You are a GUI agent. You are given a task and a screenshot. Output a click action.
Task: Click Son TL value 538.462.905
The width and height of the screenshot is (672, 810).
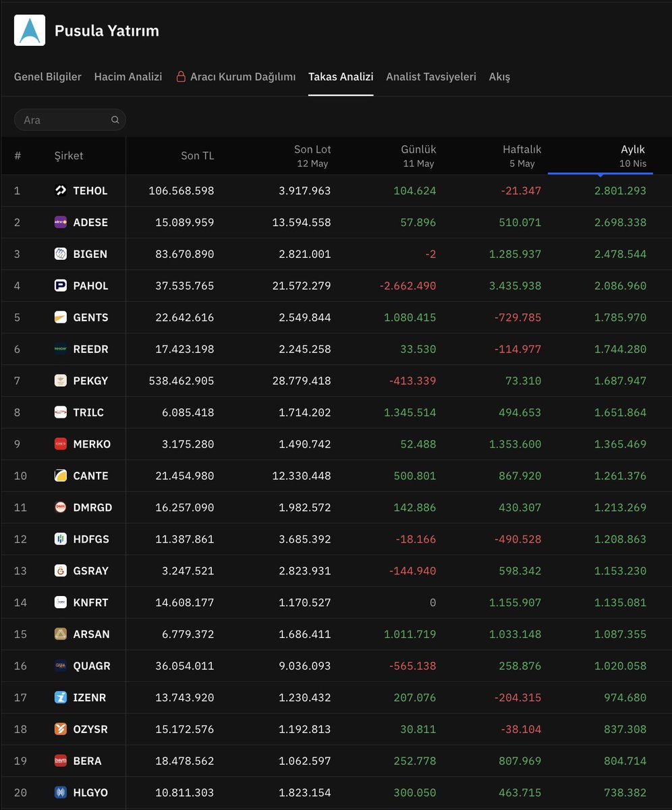point(181,381)
